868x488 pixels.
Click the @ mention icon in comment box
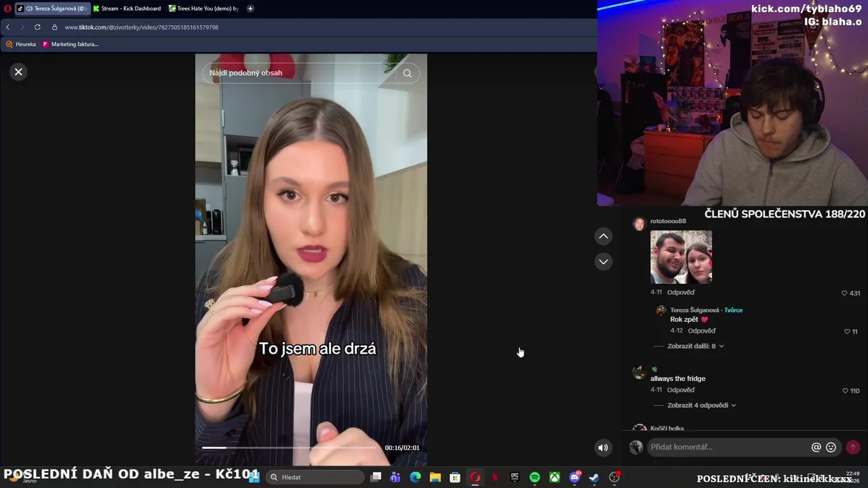(x=816, y=447)
